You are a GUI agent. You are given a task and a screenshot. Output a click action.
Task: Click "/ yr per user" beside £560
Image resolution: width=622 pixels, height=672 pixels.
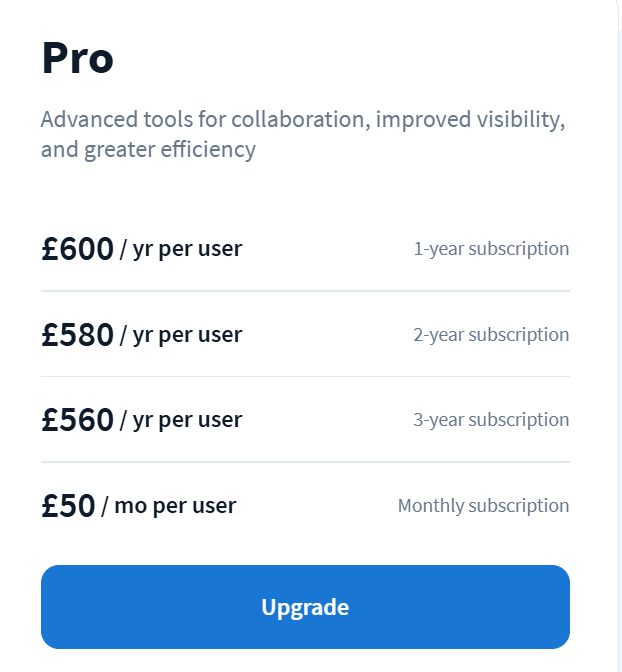(181, 420)
